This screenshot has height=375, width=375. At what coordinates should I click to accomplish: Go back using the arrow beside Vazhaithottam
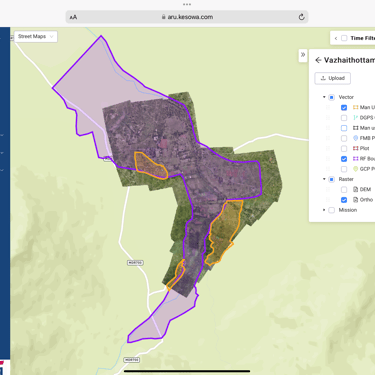point(318,60)
